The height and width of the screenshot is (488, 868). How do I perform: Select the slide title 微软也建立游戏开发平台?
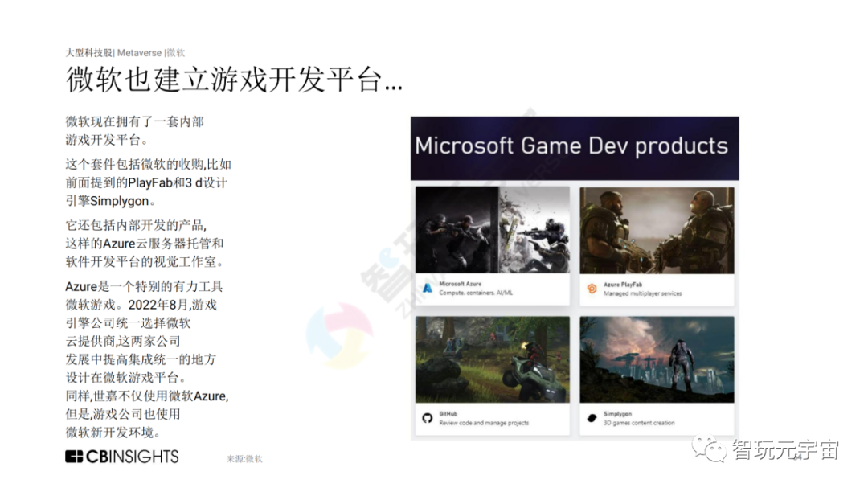(234, 80)
